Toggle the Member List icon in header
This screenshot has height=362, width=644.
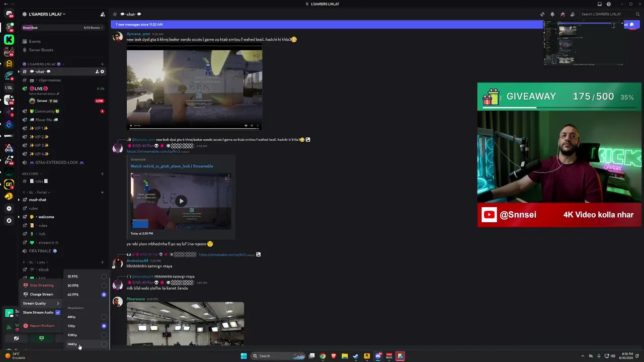[572, 14]
